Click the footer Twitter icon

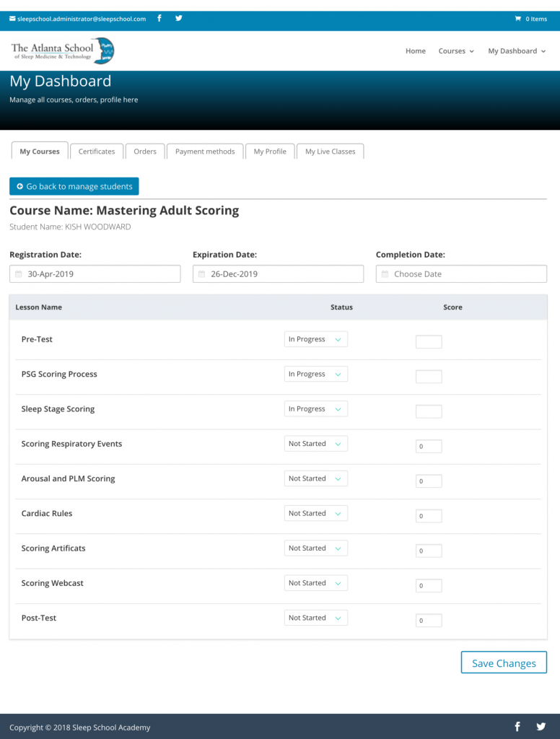point(541,727)
